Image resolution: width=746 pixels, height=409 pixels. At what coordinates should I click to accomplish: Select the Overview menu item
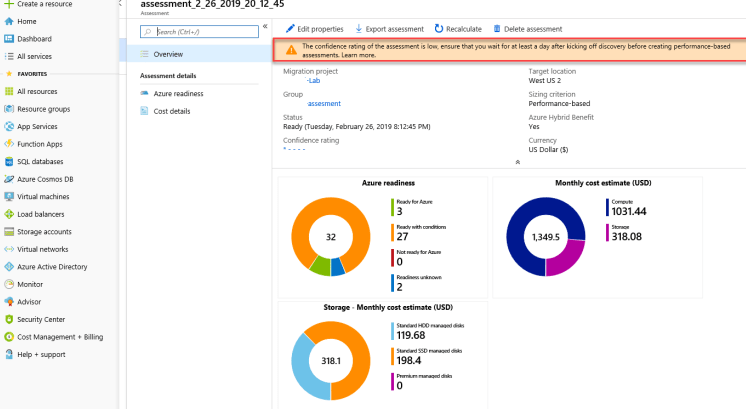[199, 54]
